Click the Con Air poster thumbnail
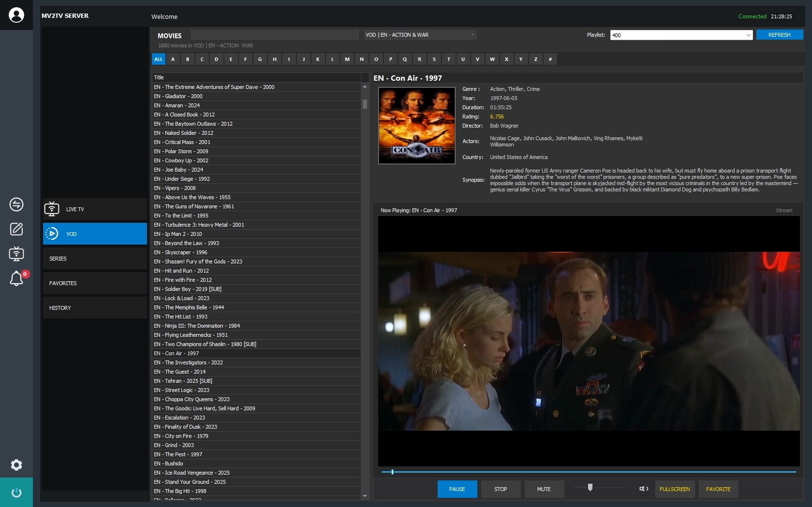812x507 pixels. (x=417, y=126)
